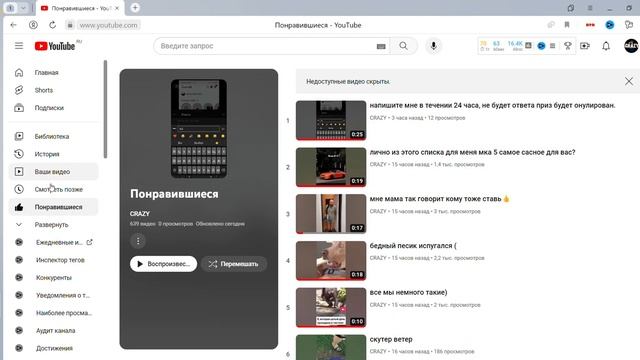Open Смотреть позже in the sidebar
This screenshot has width=640, height=360.
(x=53, y=189)
